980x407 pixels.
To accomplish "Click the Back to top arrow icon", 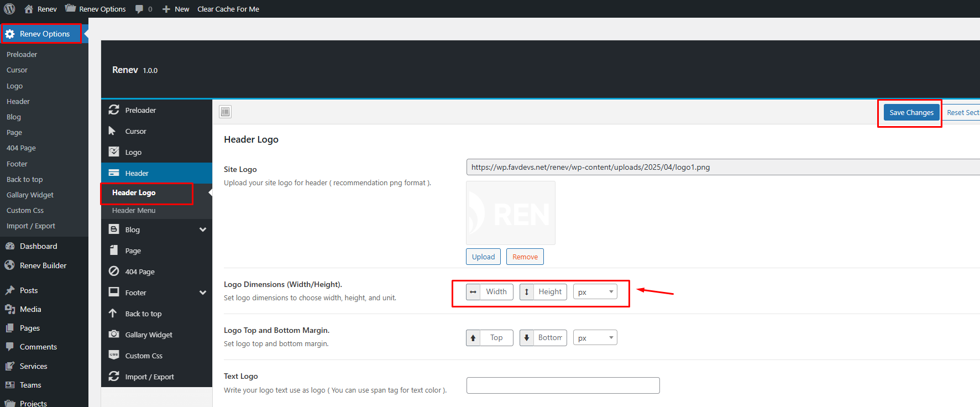I will pos(113,314).
